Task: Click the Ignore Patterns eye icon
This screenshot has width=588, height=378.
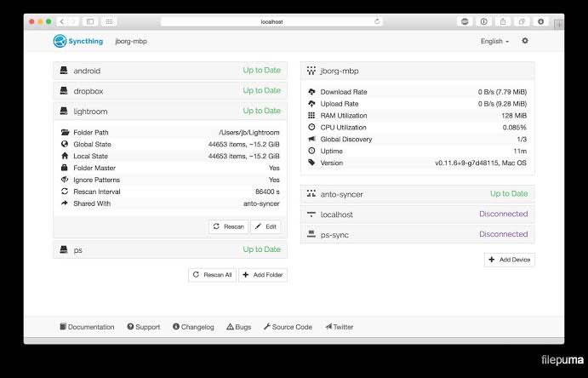Action: pyautogui.click(x=65, y=180)
